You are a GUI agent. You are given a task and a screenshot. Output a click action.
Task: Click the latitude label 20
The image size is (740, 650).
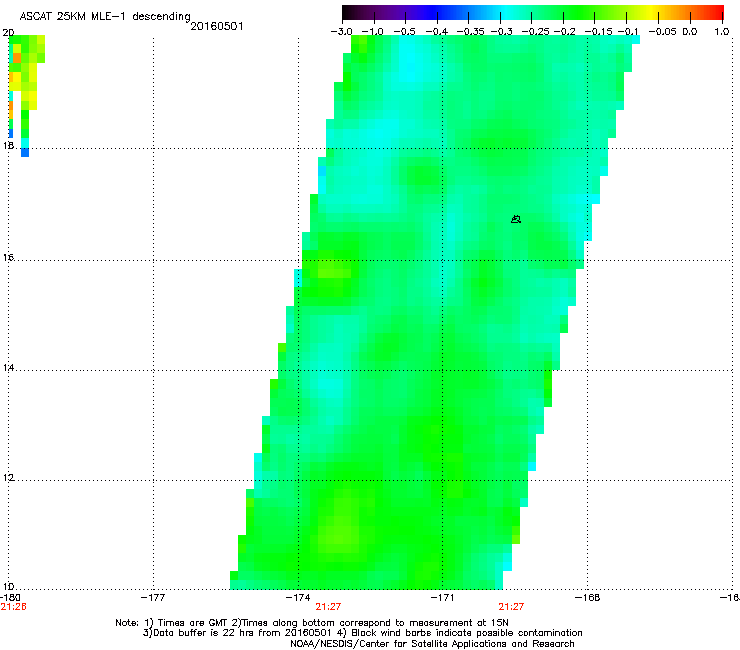click(8, 33)
